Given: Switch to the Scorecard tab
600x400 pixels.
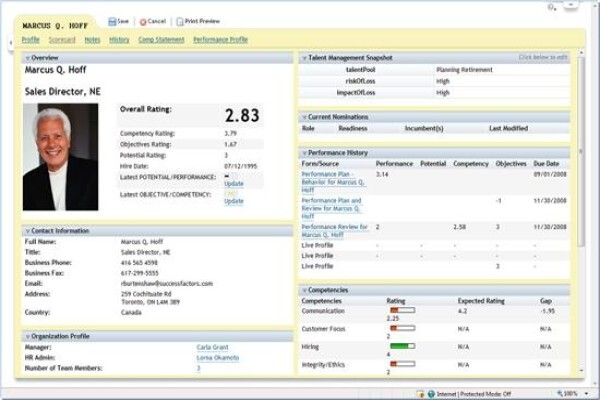Looking at the screenshot, I should click(62, 40).
